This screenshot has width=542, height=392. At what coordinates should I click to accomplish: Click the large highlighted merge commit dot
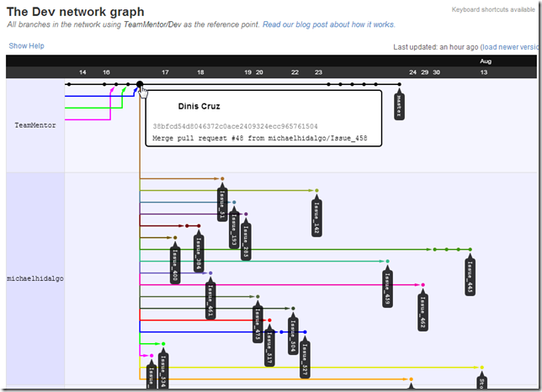(140, 84)
